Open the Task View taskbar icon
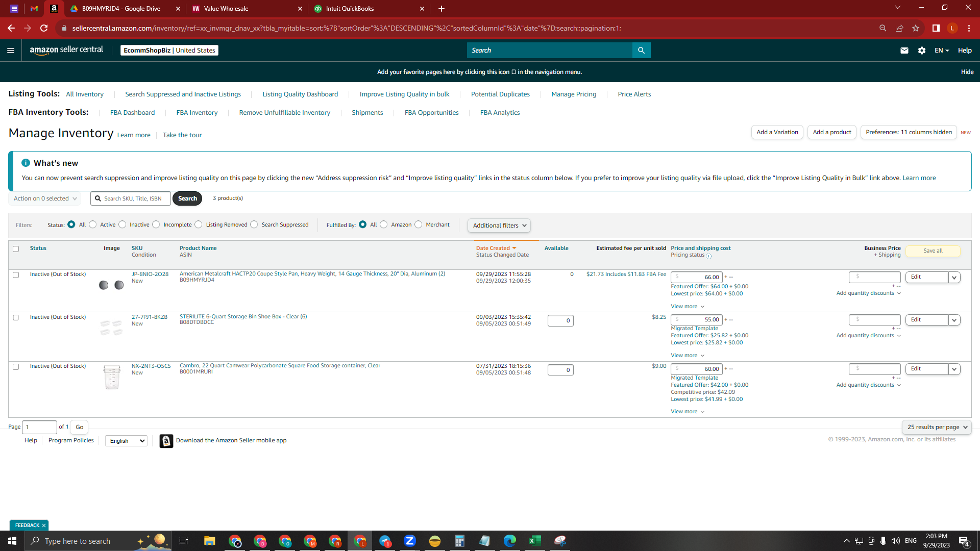The width and height of the screenshot is (980, 551). tap(184, 541)
